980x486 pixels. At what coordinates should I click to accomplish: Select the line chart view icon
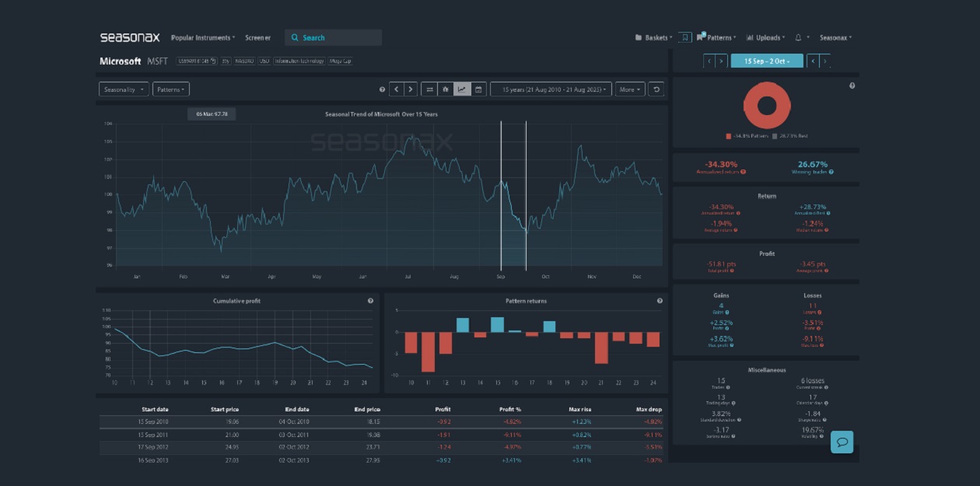(461, 89)
